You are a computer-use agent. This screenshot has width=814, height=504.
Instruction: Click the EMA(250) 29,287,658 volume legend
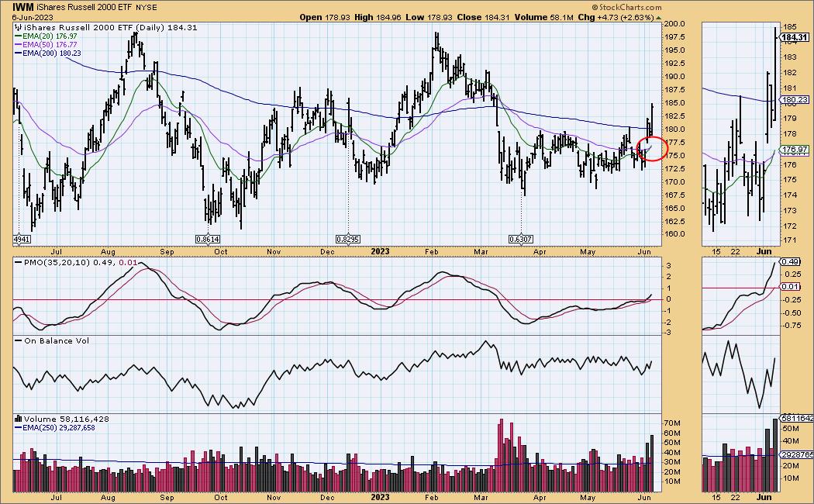point(59,428)
